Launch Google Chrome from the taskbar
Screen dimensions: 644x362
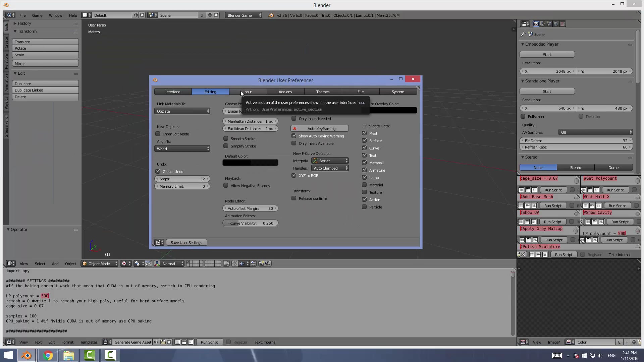point(48,355)
